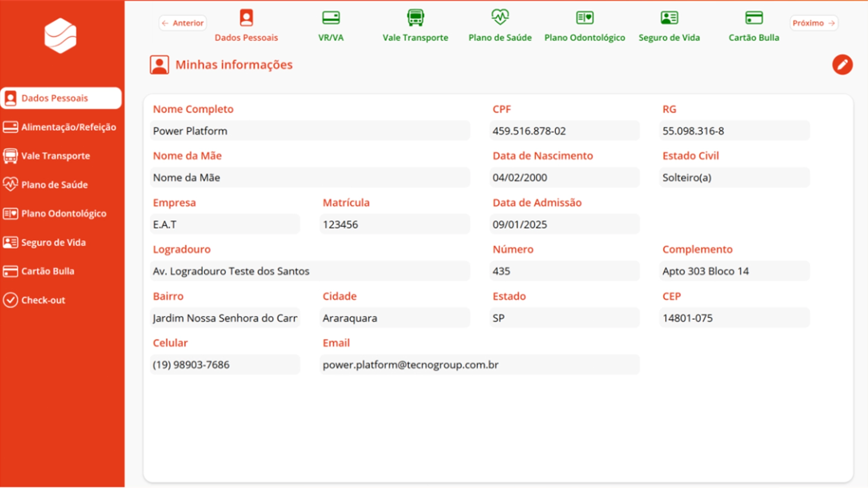Click the Email input field

(x=479, y=365)
